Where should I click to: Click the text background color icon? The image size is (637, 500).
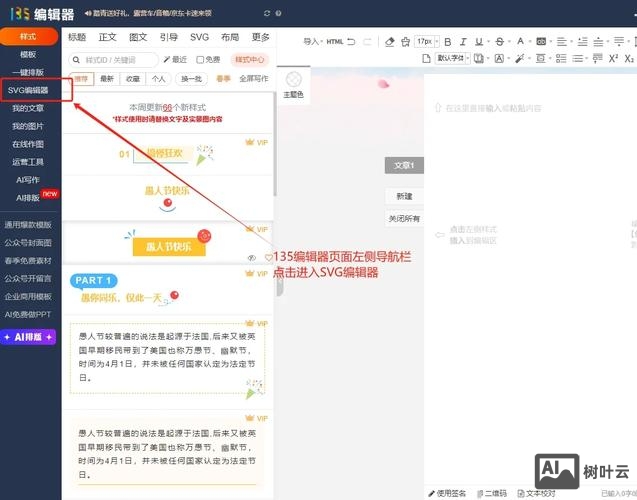pyautogui.click(x=541, y=41)
